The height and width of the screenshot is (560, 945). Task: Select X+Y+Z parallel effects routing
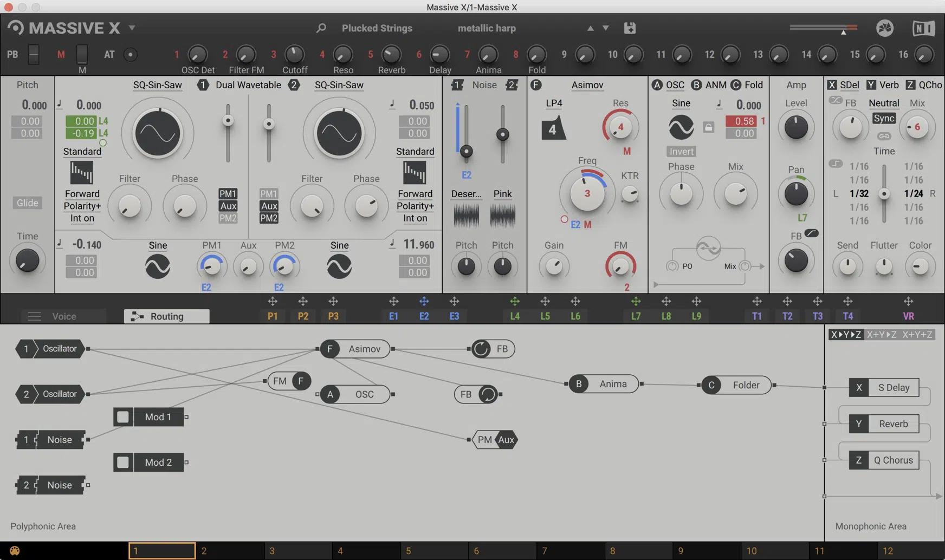[917, 335]
